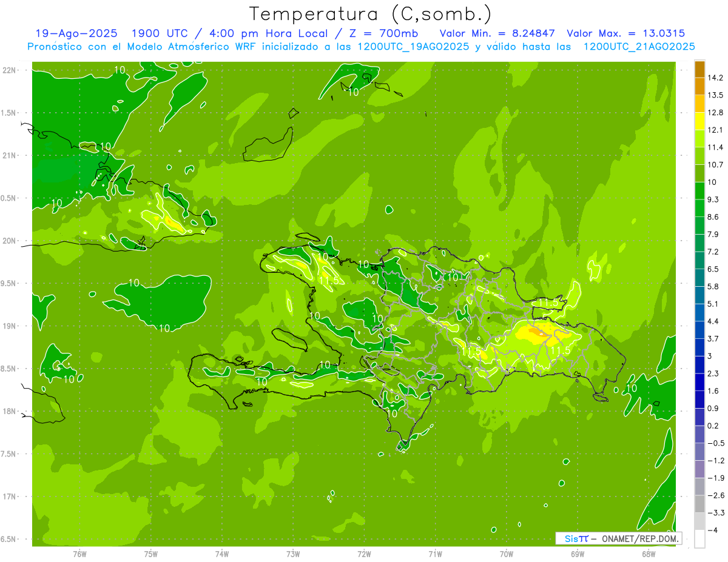The width and height of the screenshot is (728, 562).
Task: Click the 'SisTT - ONAMET/REP.DOM.' credit label
Action: pyautogui.click(x=619, y=538)
